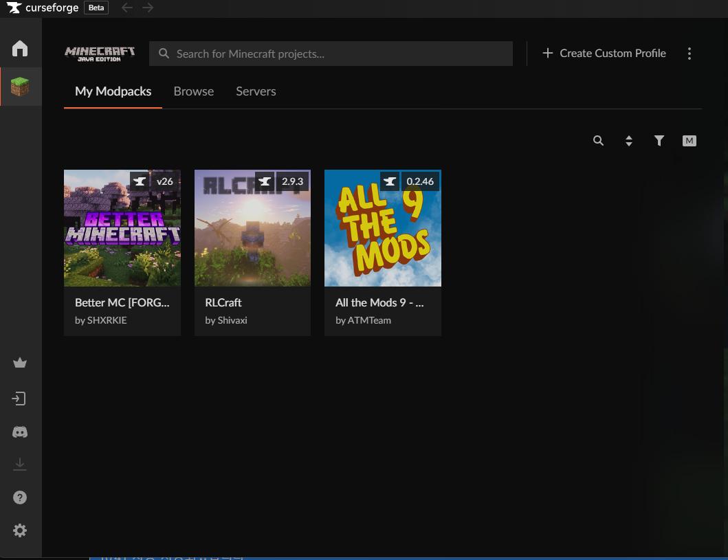
Task: Click the back navigation arrow in title bar
Action: coord(126,8)
